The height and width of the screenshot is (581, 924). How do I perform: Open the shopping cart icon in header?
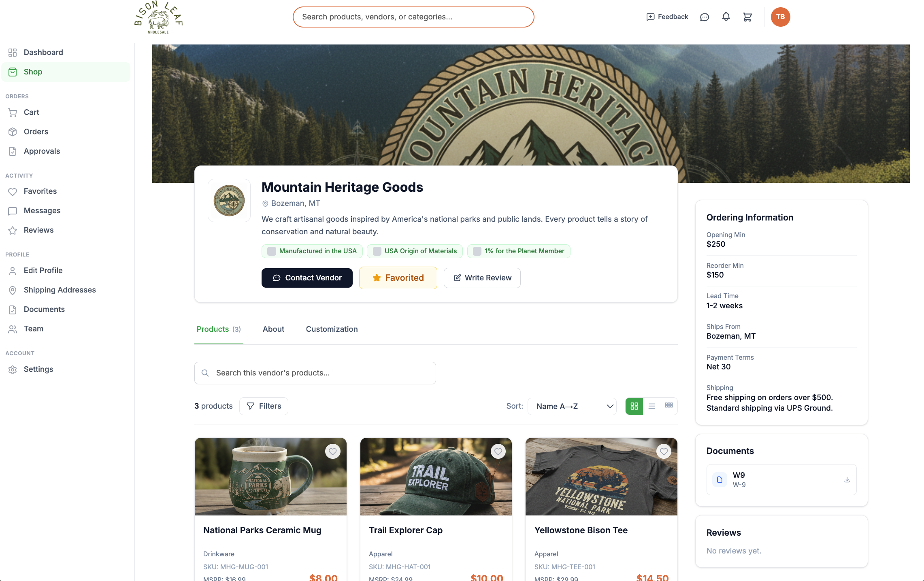(747, 17)
